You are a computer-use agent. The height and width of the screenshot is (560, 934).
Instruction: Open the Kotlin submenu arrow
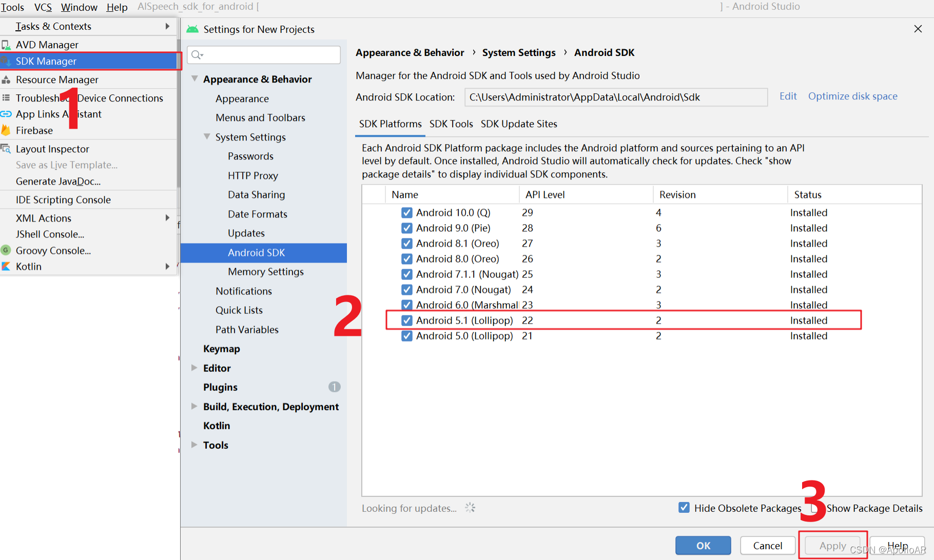point(167,267)
